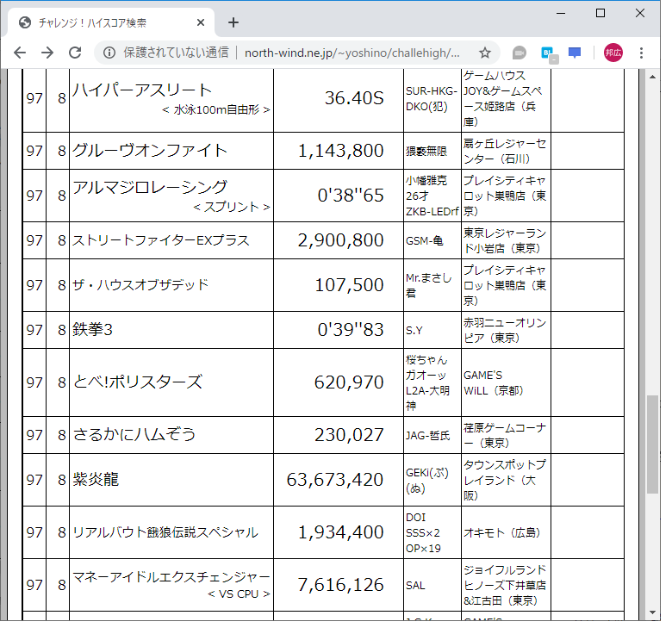Click location タウンスポットプレイランド（大阪）
Viewport: 672px width, 634px height.
click(505, 480)
